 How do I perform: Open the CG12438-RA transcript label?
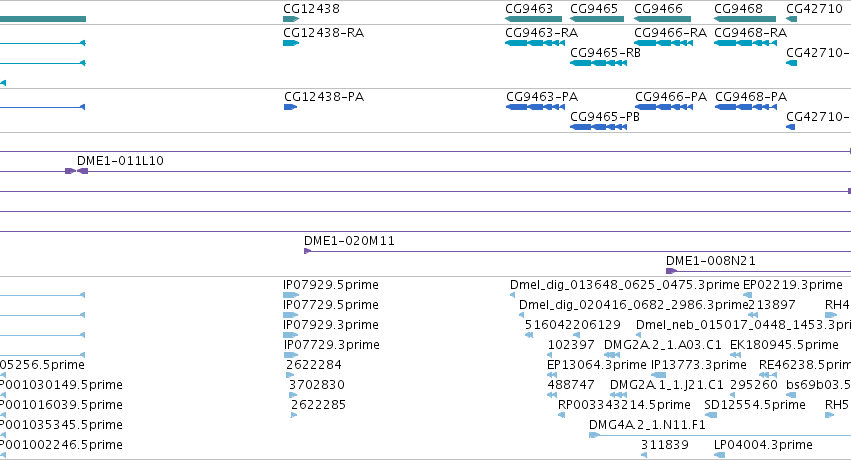click(x=323, y=33)
